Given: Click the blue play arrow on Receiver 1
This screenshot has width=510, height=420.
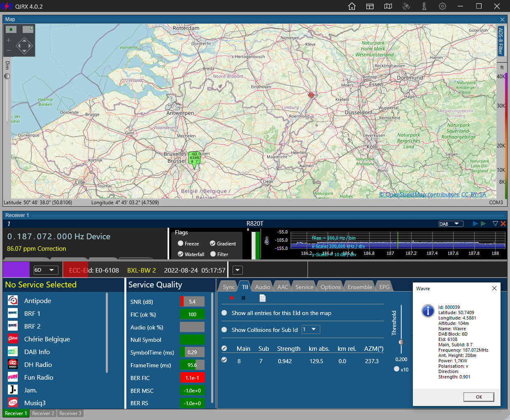Looking at the screenshot, I should coord(475,224).
